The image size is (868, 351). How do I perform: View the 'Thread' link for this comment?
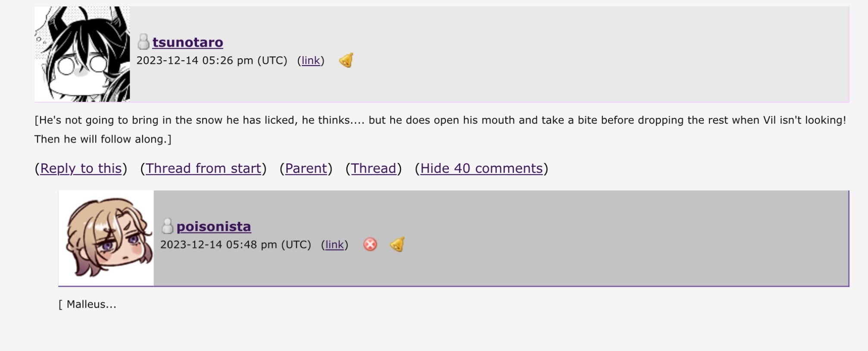point(373,168)
